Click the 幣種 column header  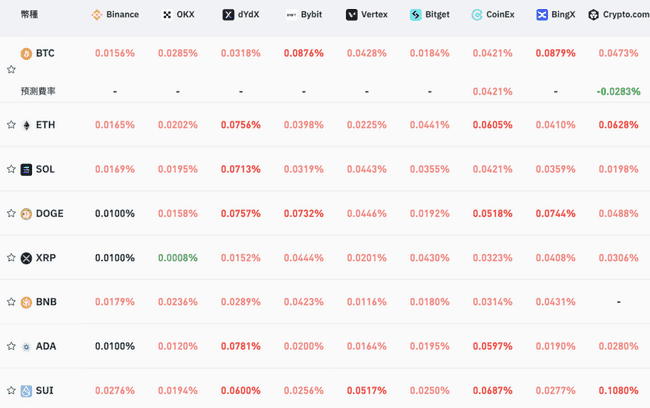pyautogui.click(x=29, y=15)
